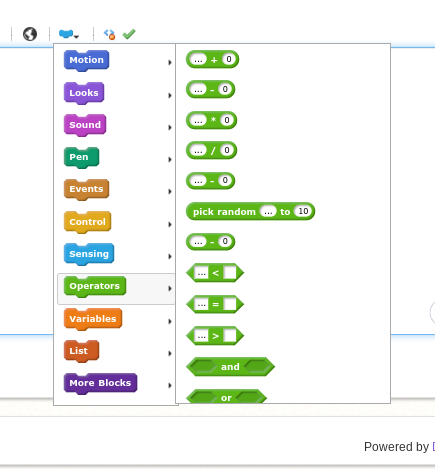Click the globe icon in toolbar
Image resolution: width=435 pixels, height=469 pixels.
[30, 34]
